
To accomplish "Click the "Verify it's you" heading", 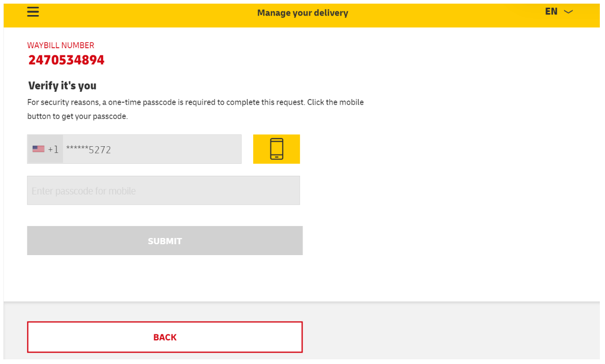I will click(x=62, y=86).
